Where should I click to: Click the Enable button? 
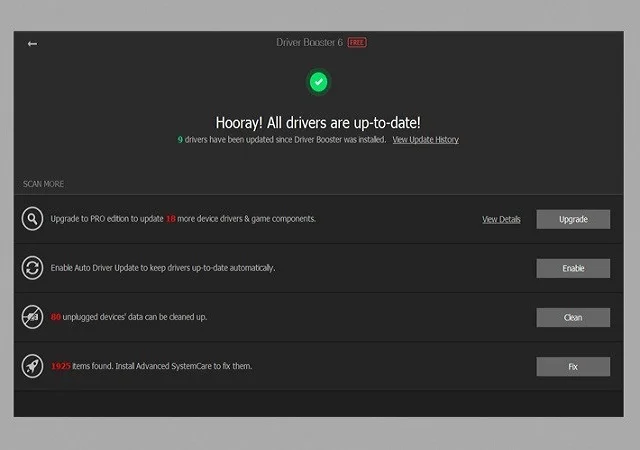point(573,268)
